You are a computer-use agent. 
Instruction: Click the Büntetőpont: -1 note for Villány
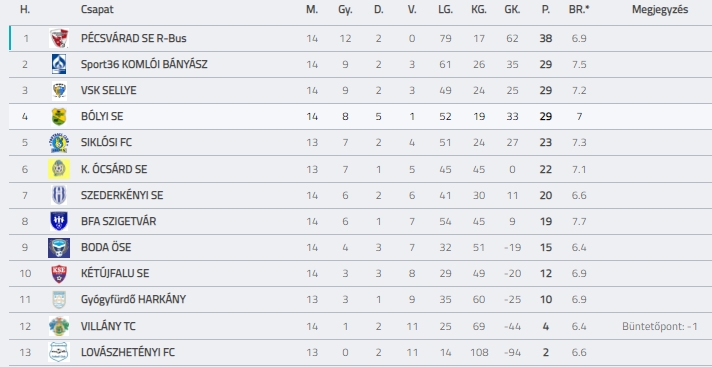pos(660,326)
